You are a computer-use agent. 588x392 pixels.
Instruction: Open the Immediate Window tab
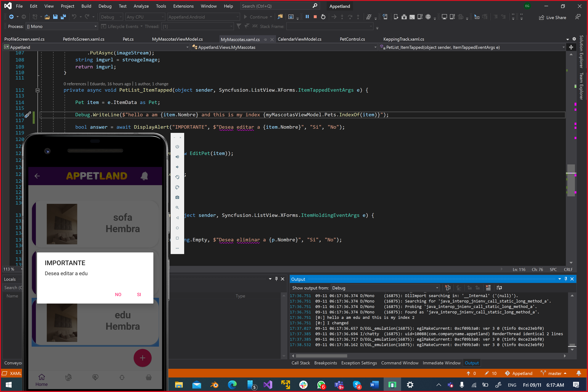click(x=441, y=363)
